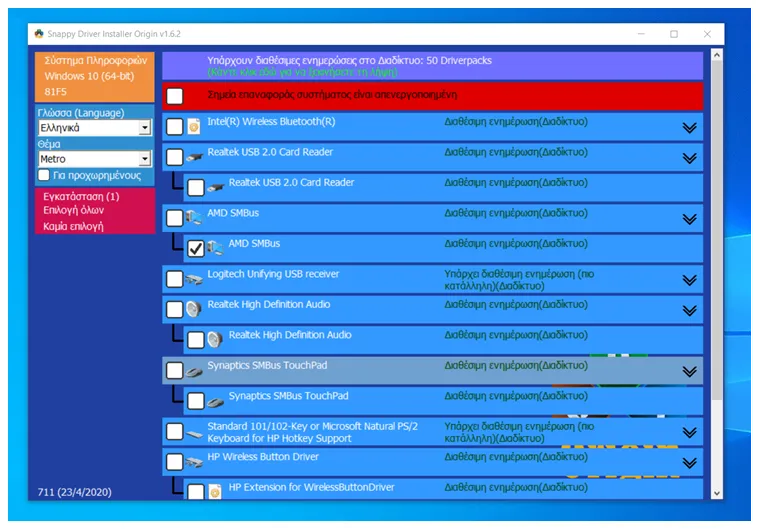Click the Logitech row's better update available status

(x=519, y=280)
